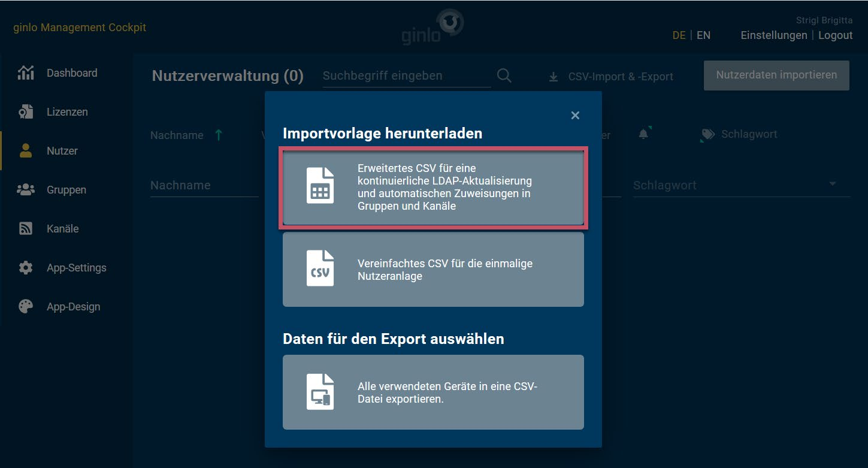
Task: Sort by the Nachname column header
Action: pyautogui.click(x=177, y=135)
